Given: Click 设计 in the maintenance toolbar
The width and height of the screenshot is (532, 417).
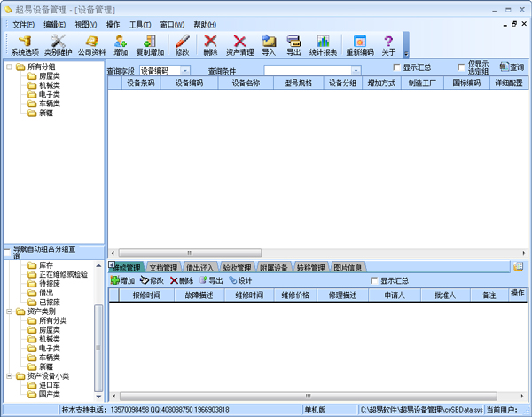Looking at the screenshot, I should click(x=239, y=280).
